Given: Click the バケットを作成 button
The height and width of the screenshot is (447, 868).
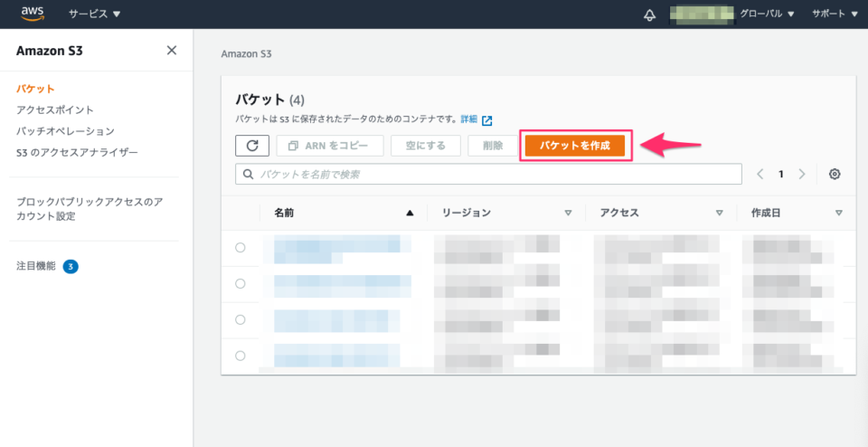Looking at the screenshot, I should tap(575, 146).
